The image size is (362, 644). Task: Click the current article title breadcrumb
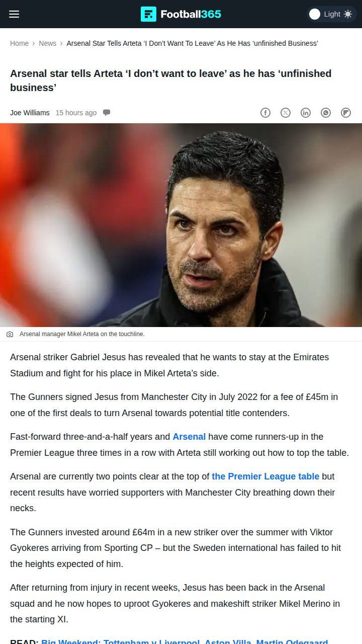192,43
